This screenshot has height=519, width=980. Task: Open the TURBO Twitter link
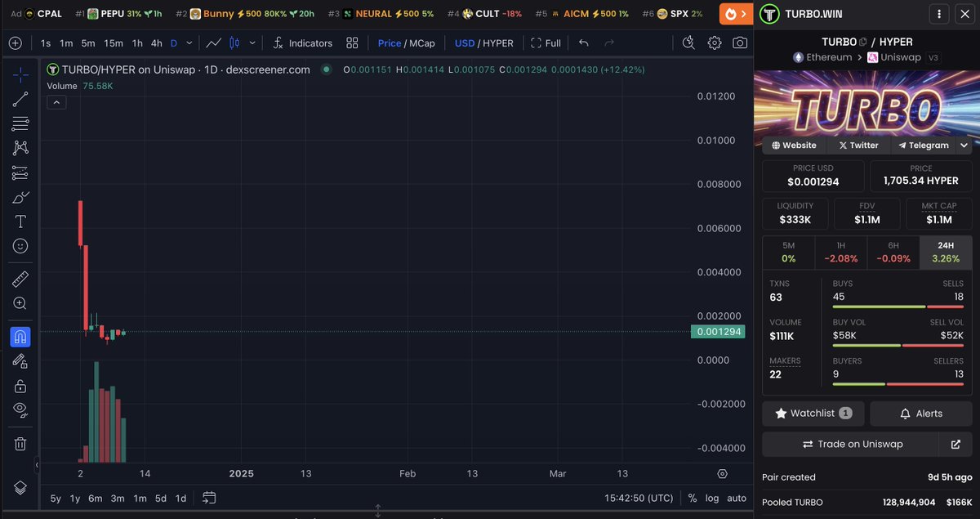(857, 145)
